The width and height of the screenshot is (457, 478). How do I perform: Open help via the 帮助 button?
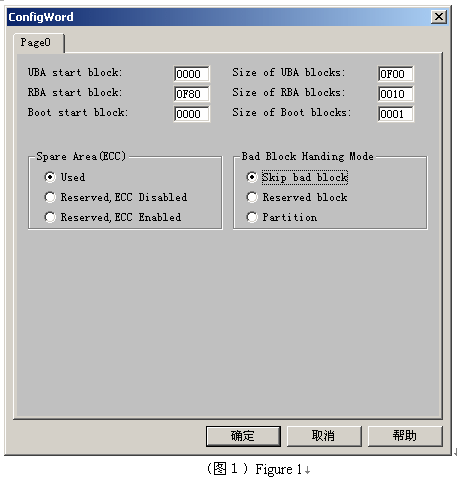(x=405, y=436)
